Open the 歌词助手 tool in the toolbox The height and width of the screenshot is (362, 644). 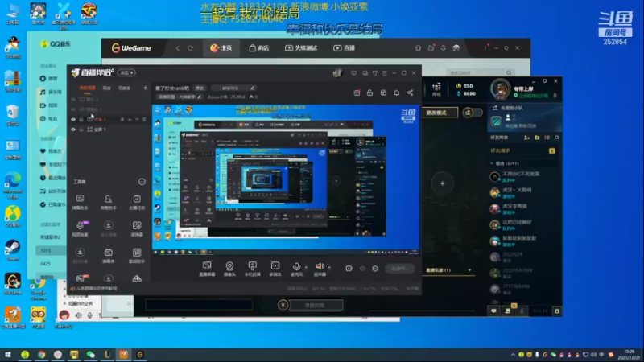[137, 255]
